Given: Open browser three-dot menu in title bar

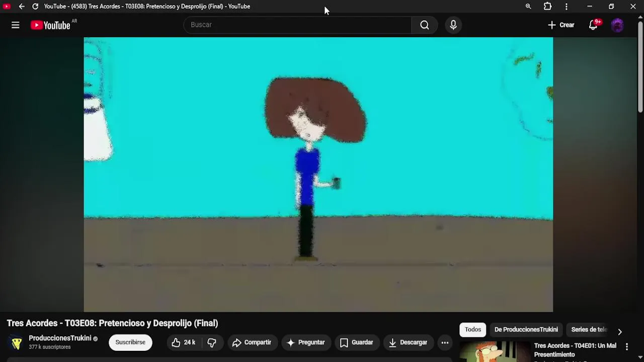Looking at the screenshot, I should 567,7.
